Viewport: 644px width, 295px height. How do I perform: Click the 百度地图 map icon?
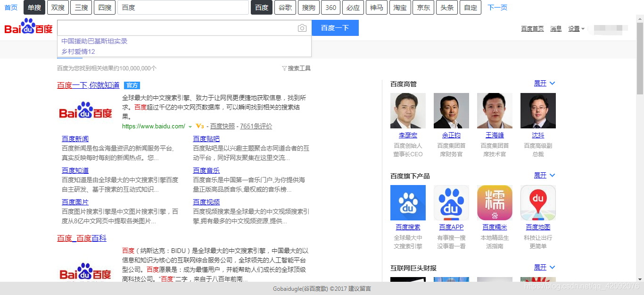[x=537, y=202]
